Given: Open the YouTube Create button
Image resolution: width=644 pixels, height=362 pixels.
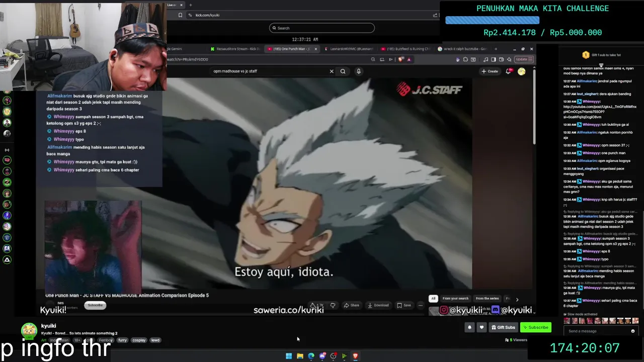Looking at the screenshot, I should pyautogui.click(x=490, y=71).
